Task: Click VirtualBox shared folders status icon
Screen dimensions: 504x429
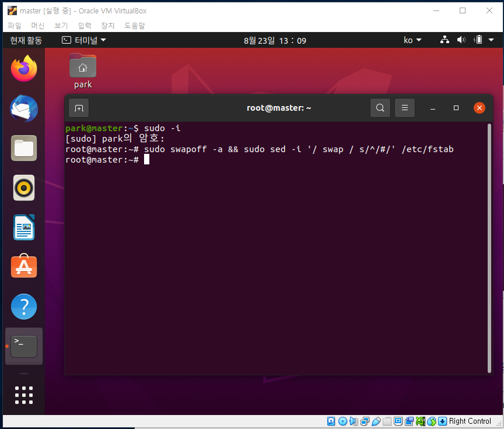Action: 387,421
